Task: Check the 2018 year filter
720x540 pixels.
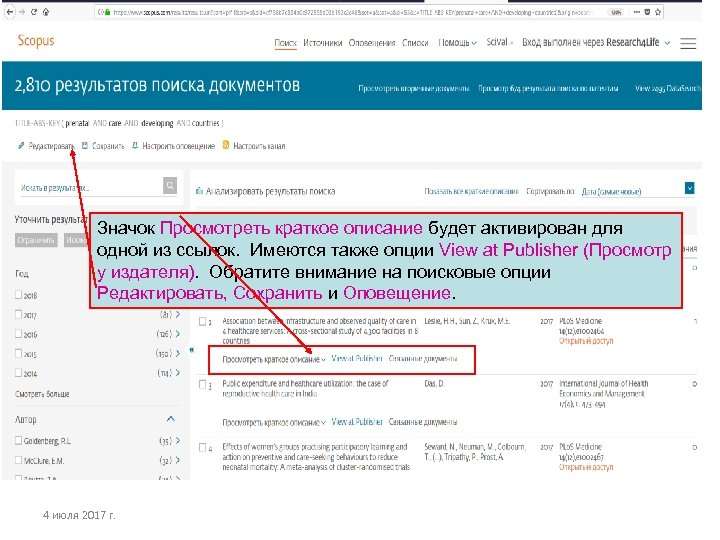Action: pyautogui.click(x=18, y=295)
